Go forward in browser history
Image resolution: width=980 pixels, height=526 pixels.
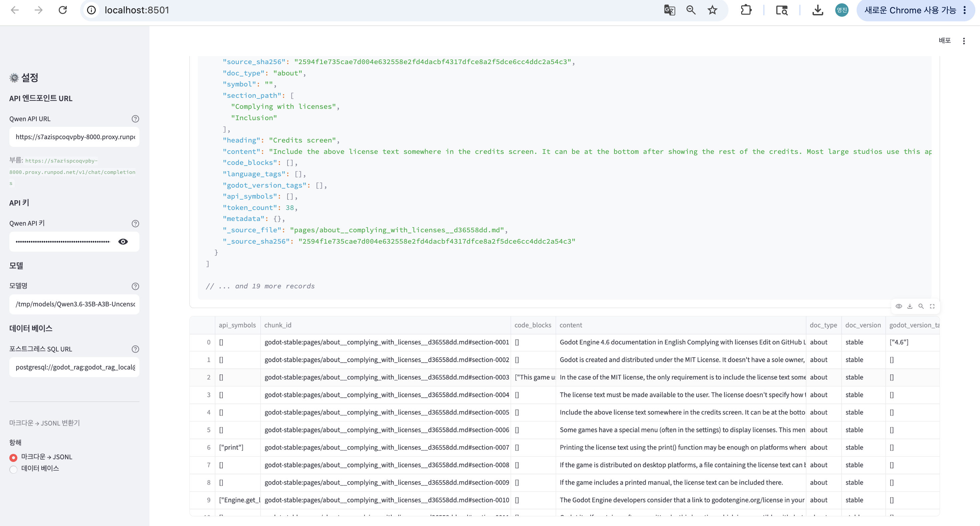point(38,10)
